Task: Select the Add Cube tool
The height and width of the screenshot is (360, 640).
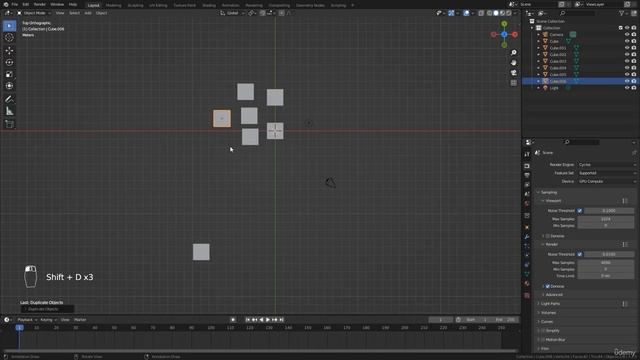Action: [9, 124]
